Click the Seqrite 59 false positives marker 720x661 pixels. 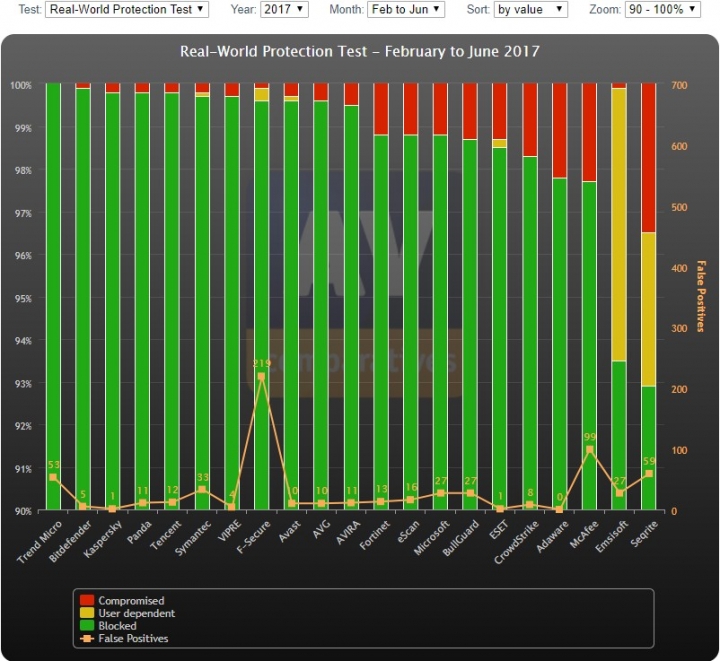(x=649, y=474)
